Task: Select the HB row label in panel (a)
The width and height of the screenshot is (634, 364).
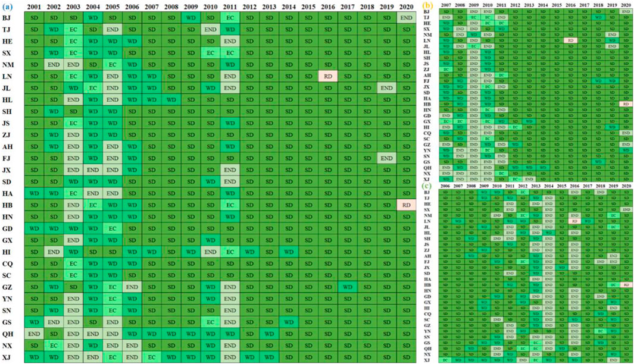Action: [x=7, y=205]
